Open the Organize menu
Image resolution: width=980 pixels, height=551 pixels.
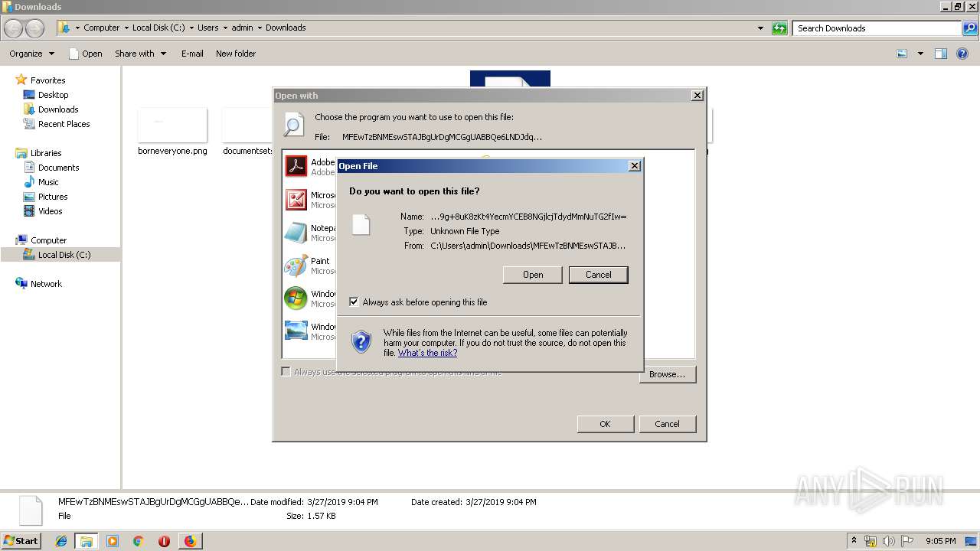coord(31,54)
